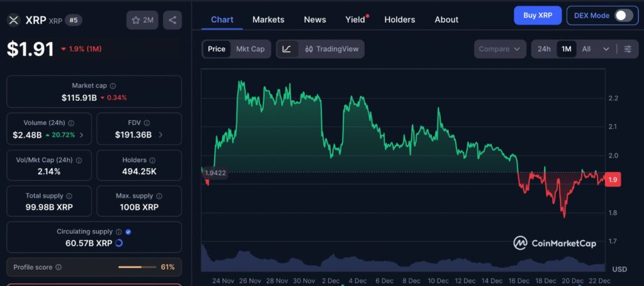Open the Markets tab
The image size is (644, 286).
click(x=268, y=20)
